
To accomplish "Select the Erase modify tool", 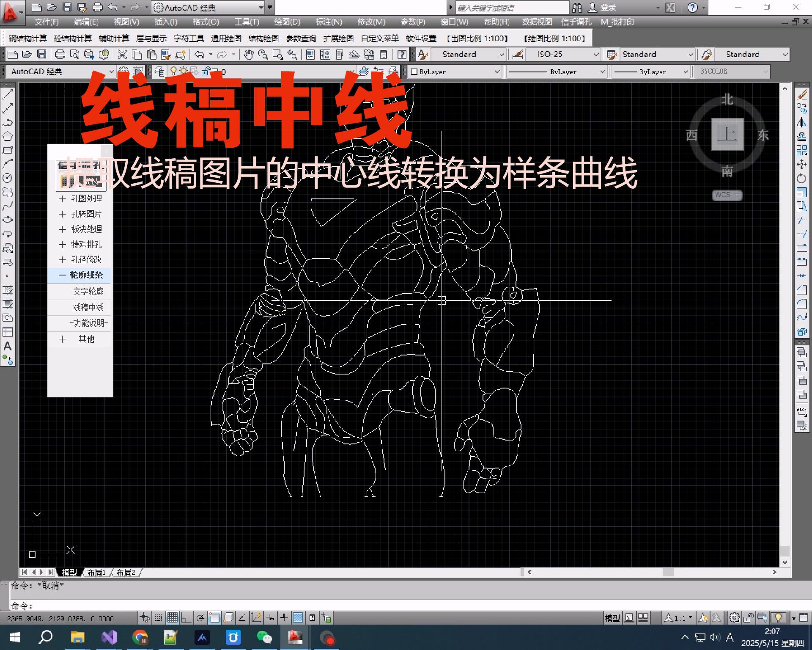I will click(x=802, y=95).
